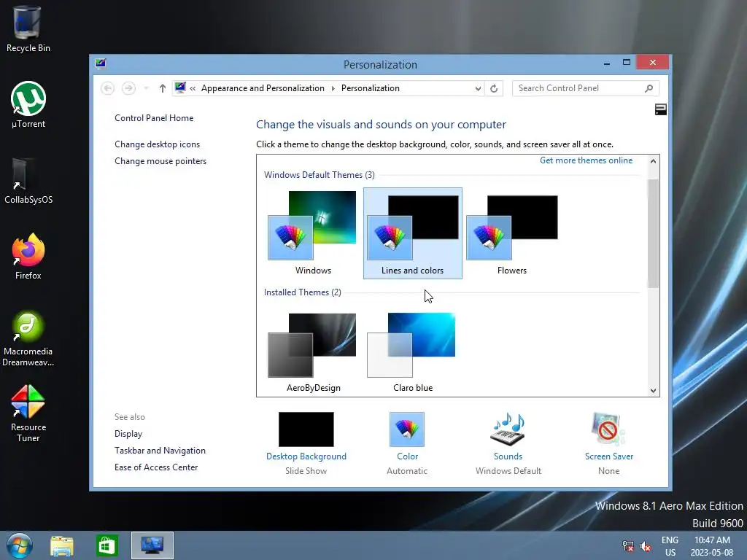
Task: Apply the Claro blue installed theme
Action: 413,351
